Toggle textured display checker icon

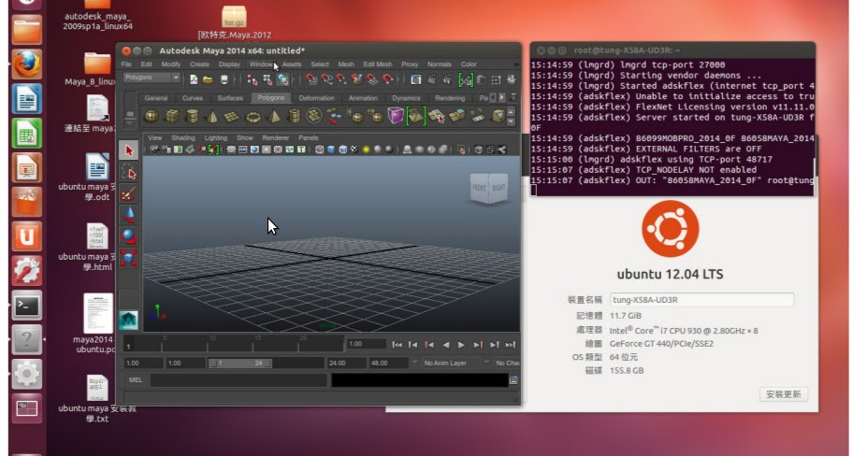[x=354, y=150]
